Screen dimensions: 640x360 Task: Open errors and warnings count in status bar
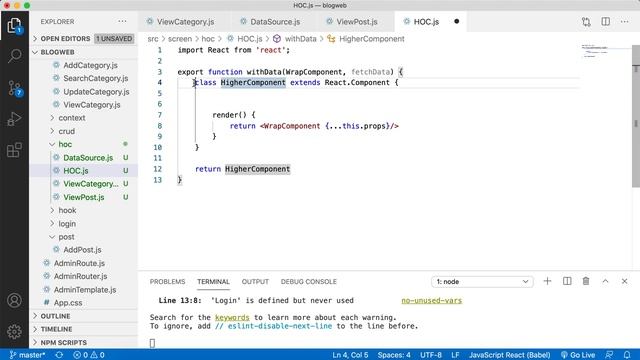pos(89,355)
